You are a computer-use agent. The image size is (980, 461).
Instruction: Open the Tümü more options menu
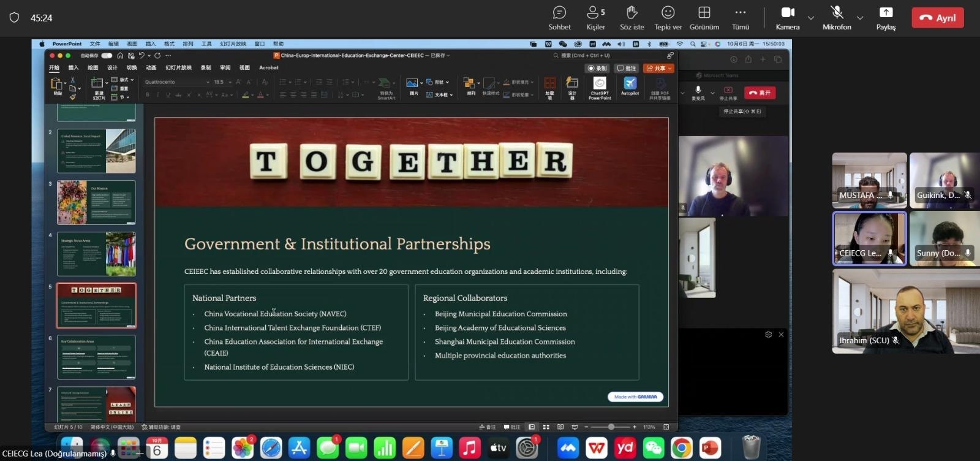(x=741, y=18)
